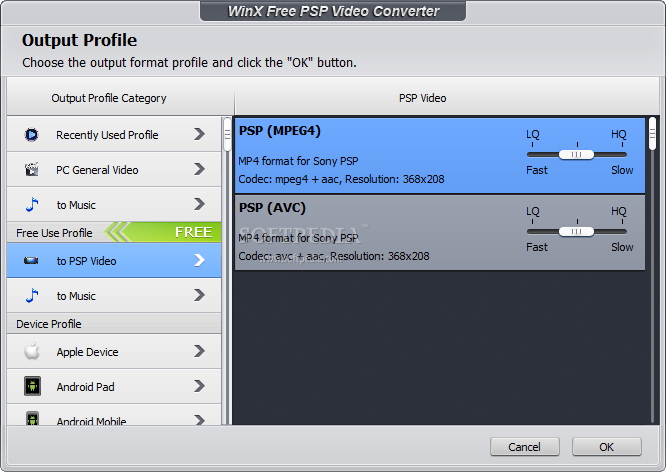Viewport: 666px width, 472px height.
Task: Click PSP (MPEG4) quality slider handle
Action: [576, 155]
